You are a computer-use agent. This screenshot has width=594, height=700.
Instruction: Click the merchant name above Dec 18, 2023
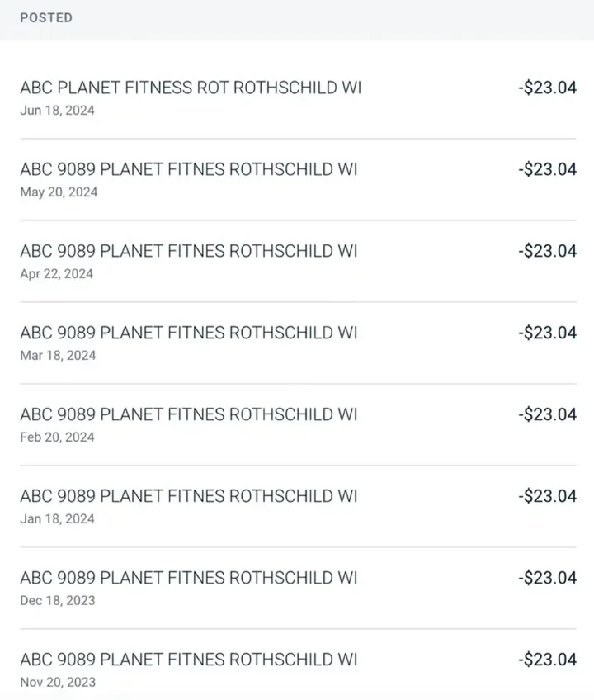point(189,579)
